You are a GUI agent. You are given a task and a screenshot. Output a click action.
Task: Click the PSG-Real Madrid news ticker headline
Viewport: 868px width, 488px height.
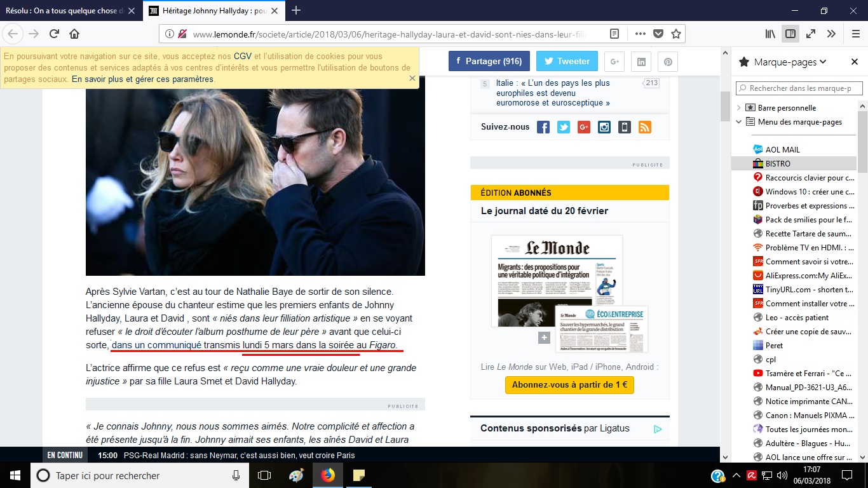coord(239,455)
